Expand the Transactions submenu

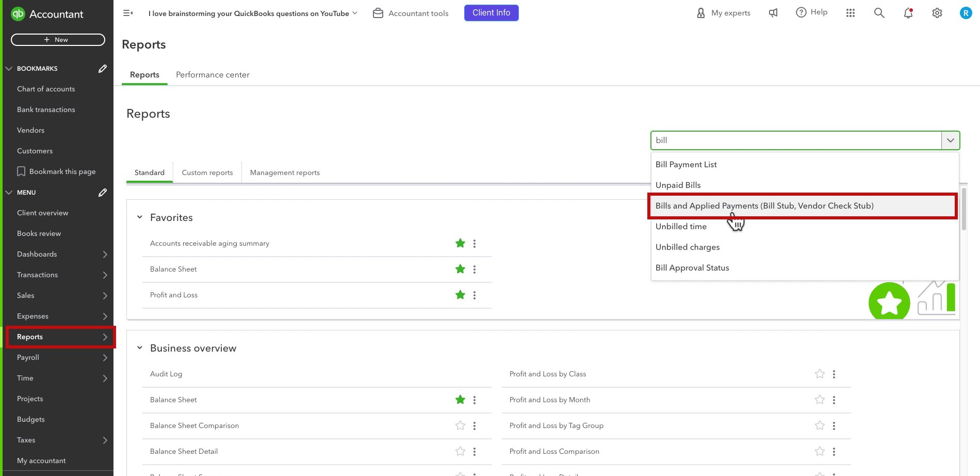105,275
